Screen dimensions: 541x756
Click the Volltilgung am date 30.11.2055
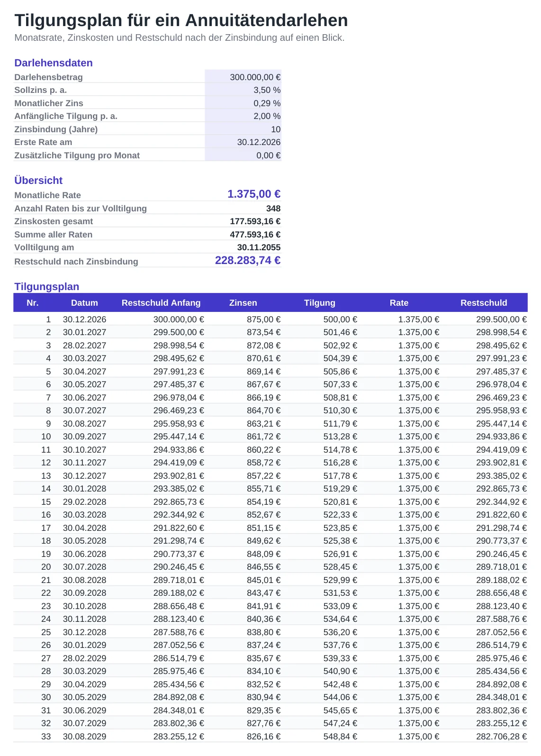(x=259, y=247)
